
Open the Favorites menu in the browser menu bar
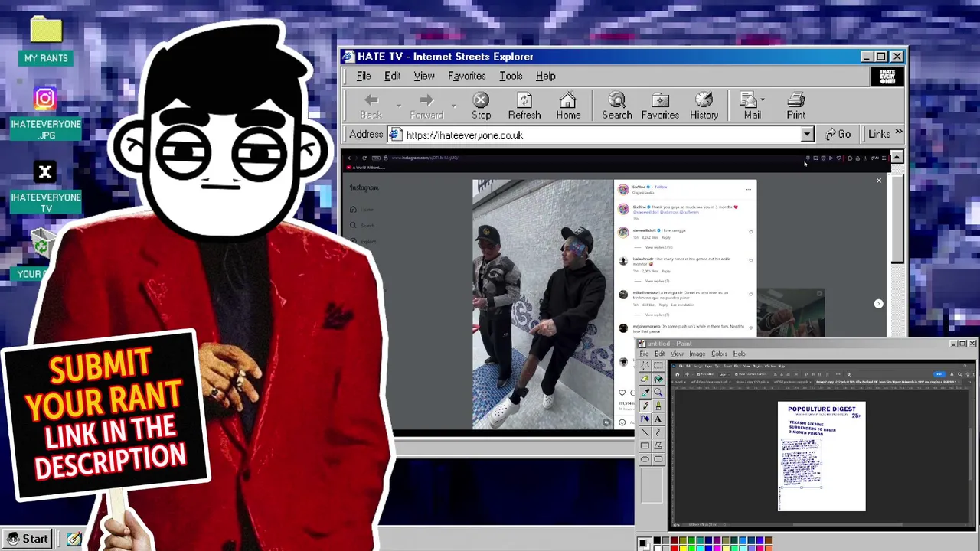pos(467,76)
